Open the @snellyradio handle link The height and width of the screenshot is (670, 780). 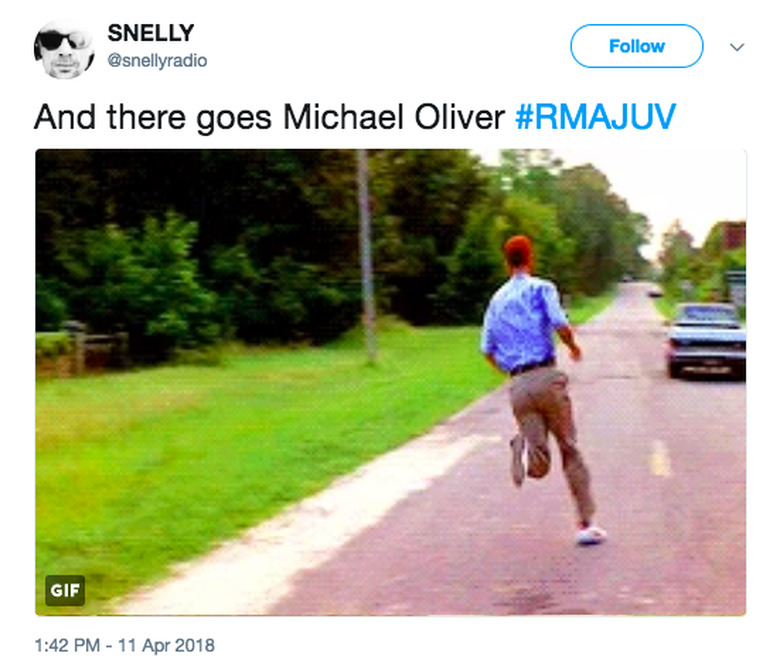(x=157, y=61)
